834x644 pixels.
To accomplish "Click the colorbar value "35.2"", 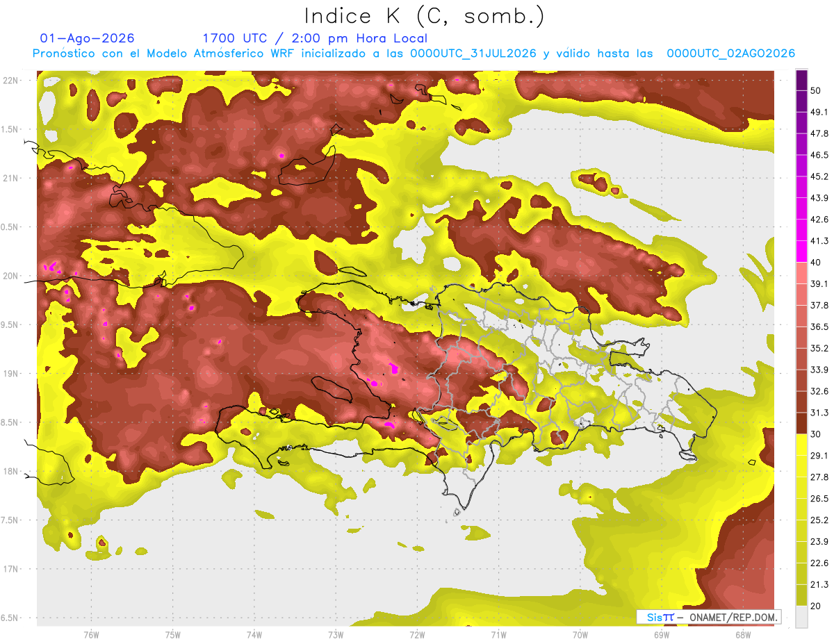I will [819, 348].
